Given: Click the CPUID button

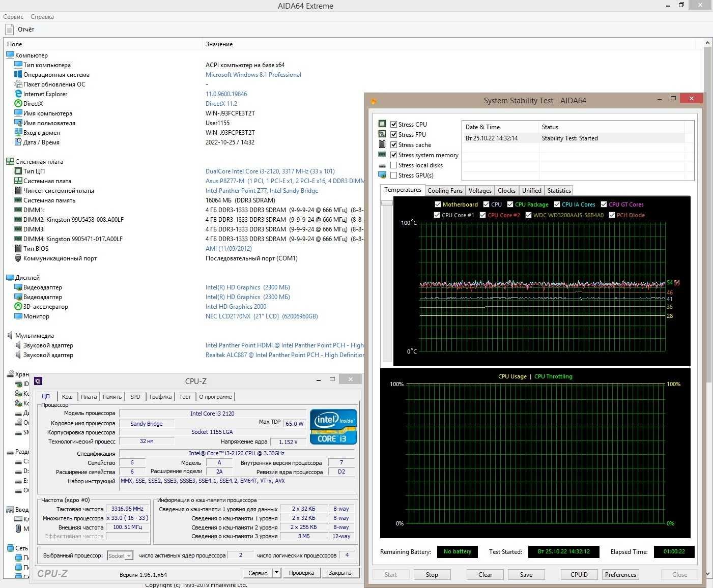Looking at the screenshot, I should tap(579, 575).
